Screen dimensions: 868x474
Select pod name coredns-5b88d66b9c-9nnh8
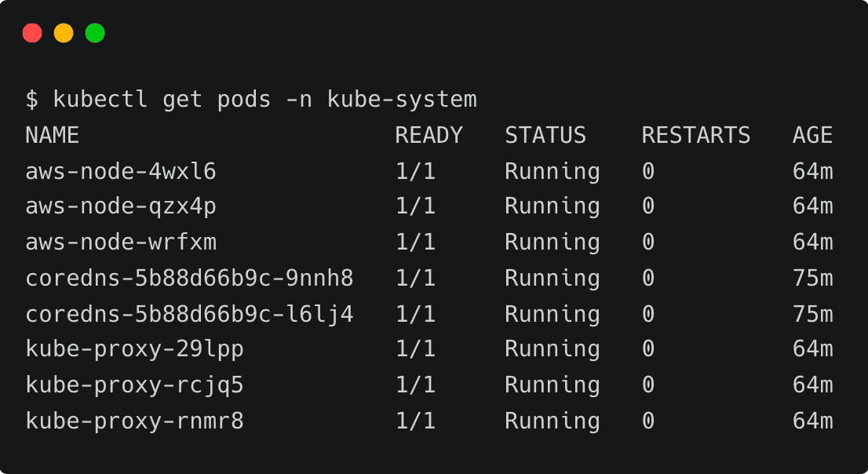189,279
